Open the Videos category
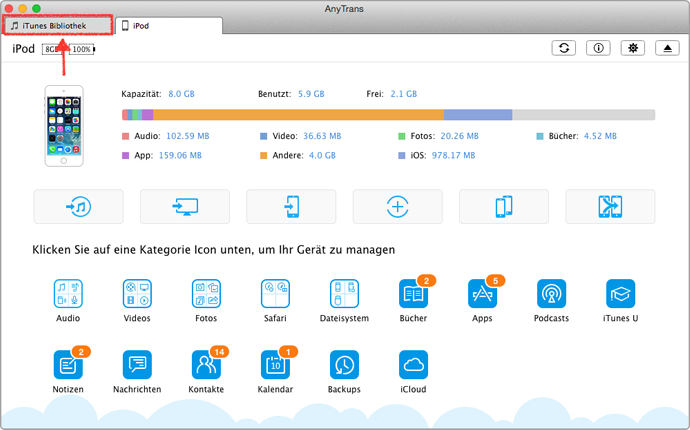This screenshot has width=690, height=430. pyautogui.click(x=137, y=294)
